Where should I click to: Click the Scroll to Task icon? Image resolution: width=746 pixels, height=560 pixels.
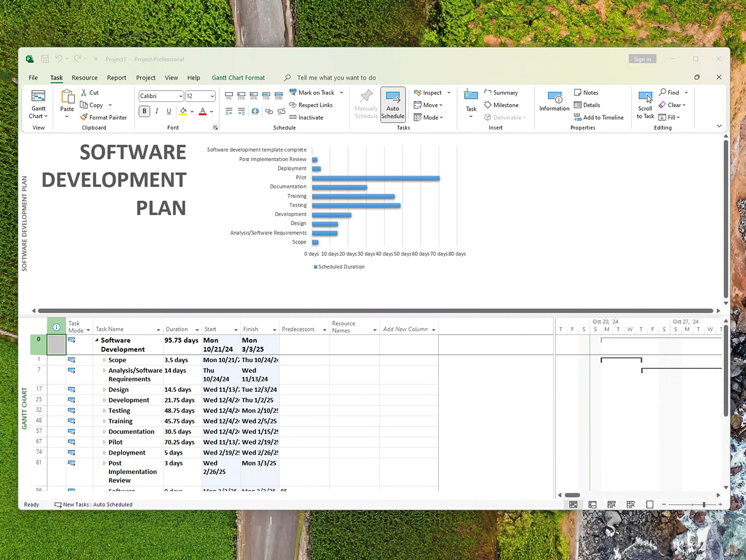tap(645, 98)
